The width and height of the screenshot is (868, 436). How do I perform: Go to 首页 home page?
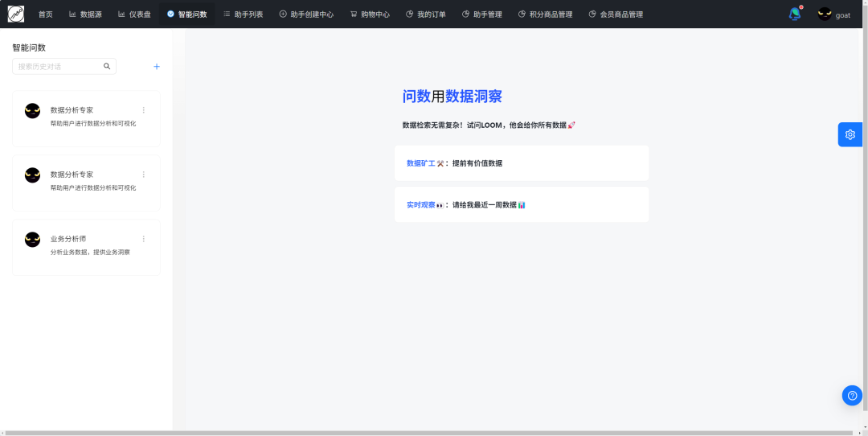tap(45, 14)
